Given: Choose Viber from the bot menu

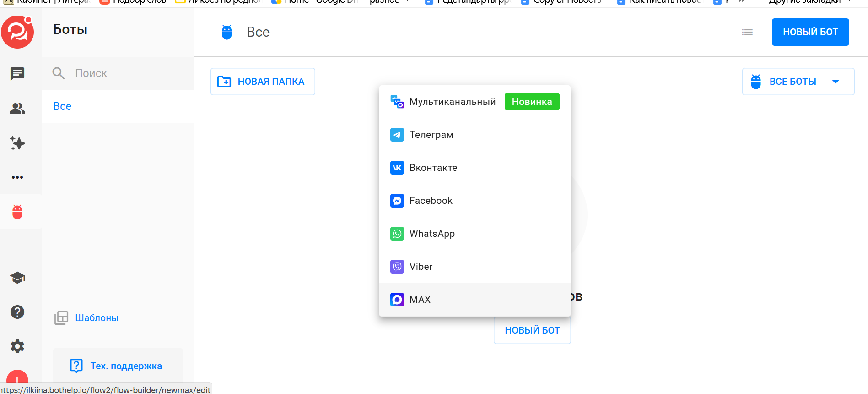Looking at the screenshot, I should point(475,267).
